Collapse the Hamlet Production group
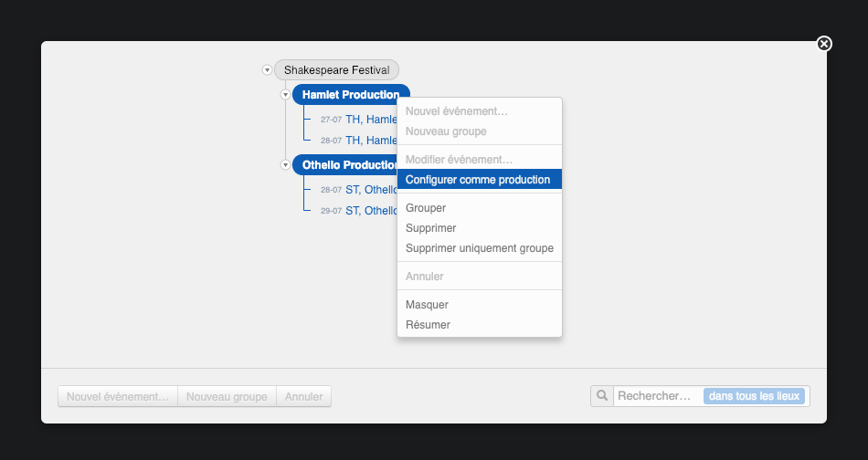This screenshot has height=460, width=868. click(x=285, y=95)
